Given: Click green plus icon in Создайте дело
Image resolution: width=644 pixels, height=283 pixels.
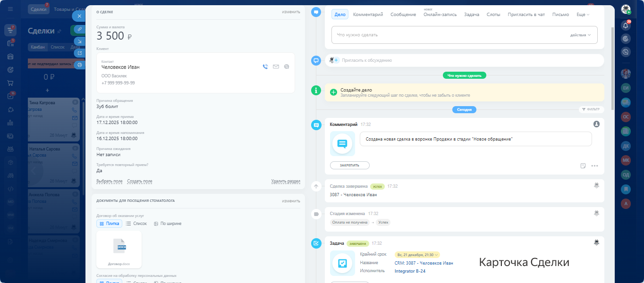Looking at the screenshot, I should pyautogui.click(x=334, y=92).
